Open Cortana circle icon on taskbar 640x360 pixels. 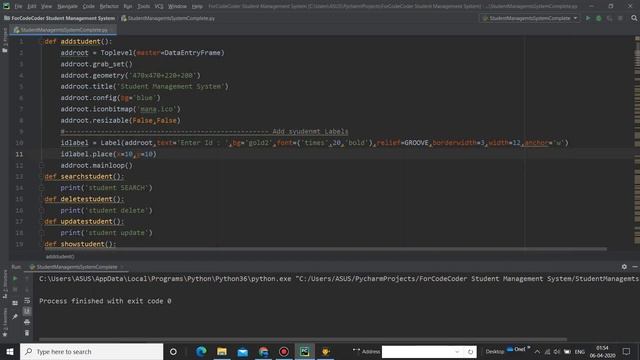(x=173, y=351)
